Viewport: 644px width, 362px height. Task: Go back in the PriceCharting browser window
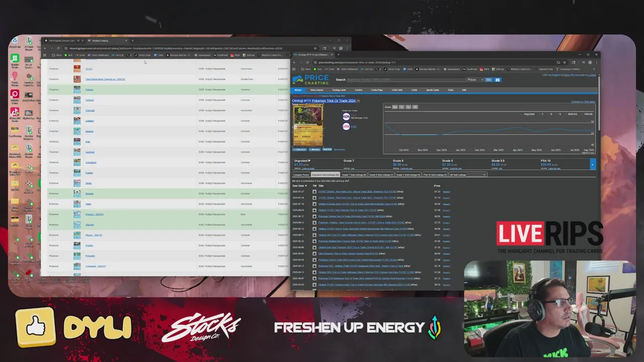(294, 62)
